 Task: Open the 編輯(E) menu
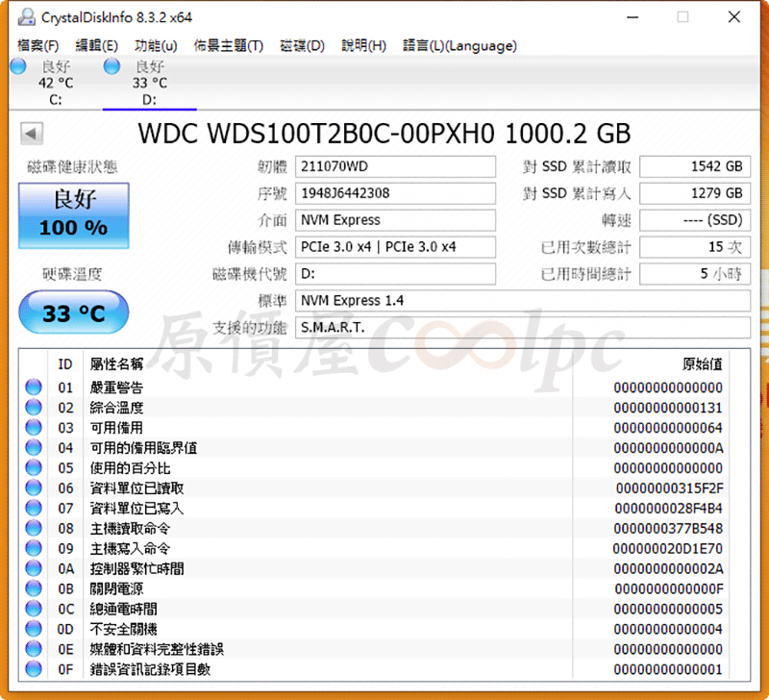point(97,45)
